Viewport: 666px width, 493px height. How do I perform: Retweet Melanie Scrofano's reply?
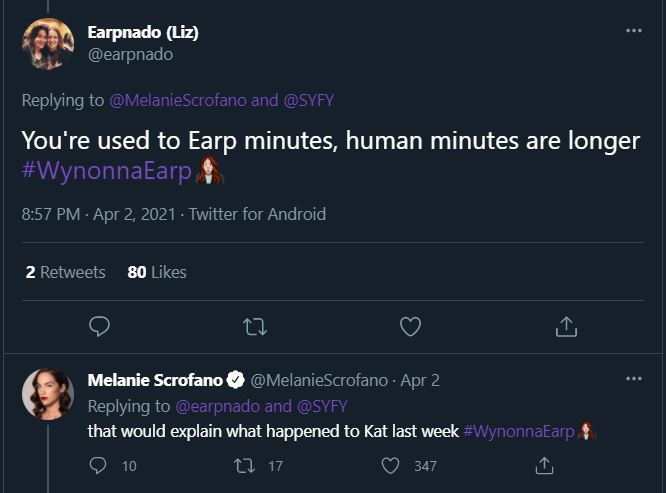[x=243, y=465]
